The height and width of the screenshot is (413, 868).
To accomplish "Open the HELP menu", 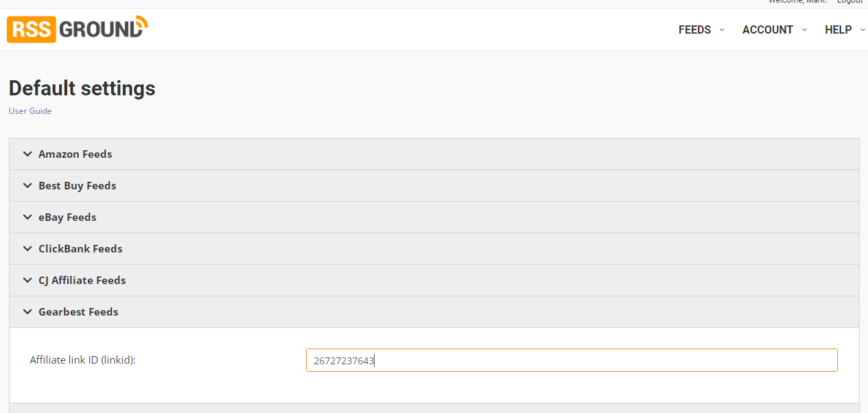I will (838, 29).
